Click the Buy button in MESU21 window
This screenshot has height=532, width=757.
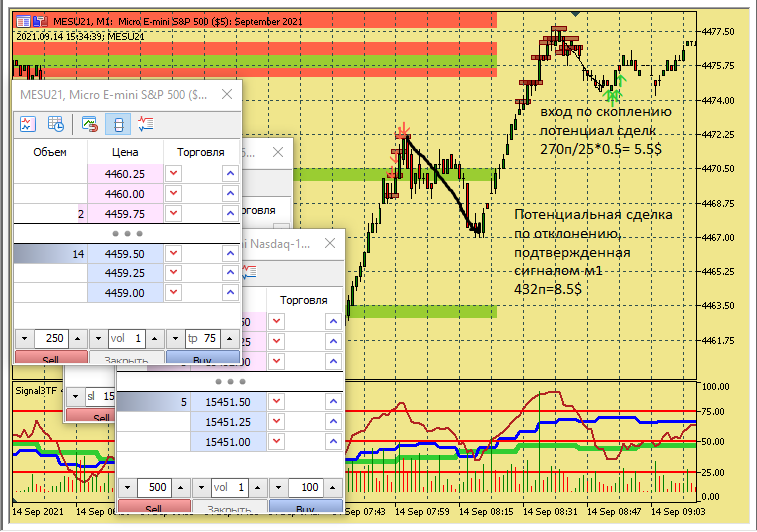point(203,358)
